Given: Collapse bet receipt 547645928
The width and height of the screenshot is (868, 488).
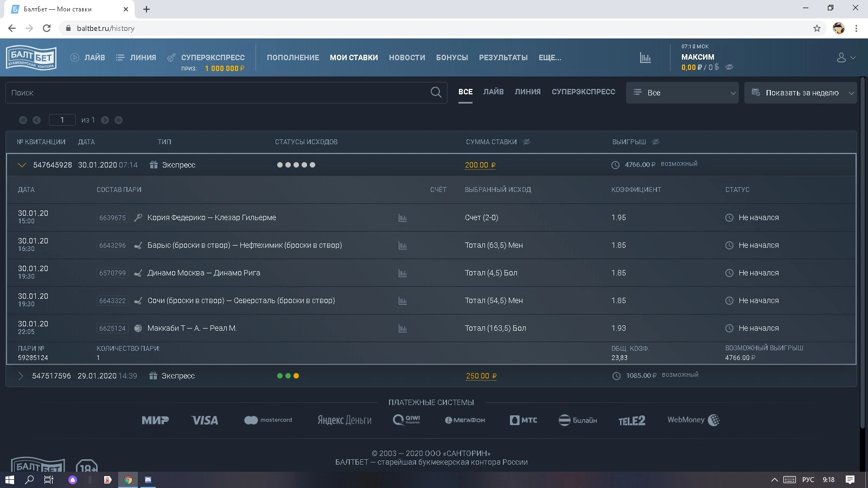Looking at the screenshot, I should tap(22, 165).
